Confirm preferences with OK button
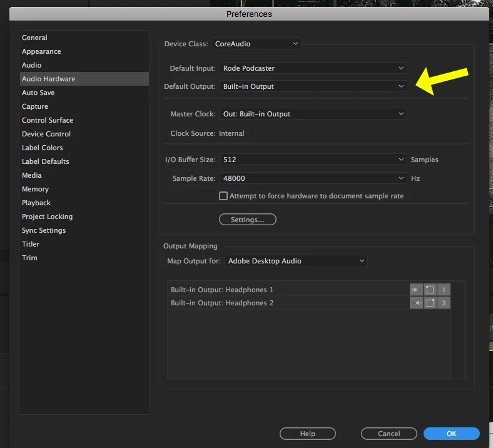The width and height of the screenshot is (493, 448). point(452,434)
